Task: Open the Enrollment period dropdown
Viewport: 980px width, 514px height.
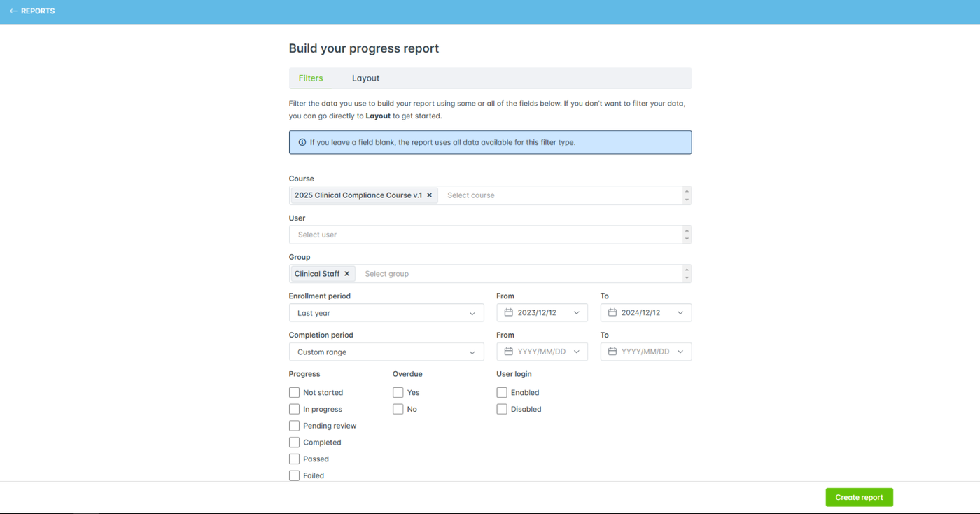Action: pyautogui.click(x=386, y=313)
